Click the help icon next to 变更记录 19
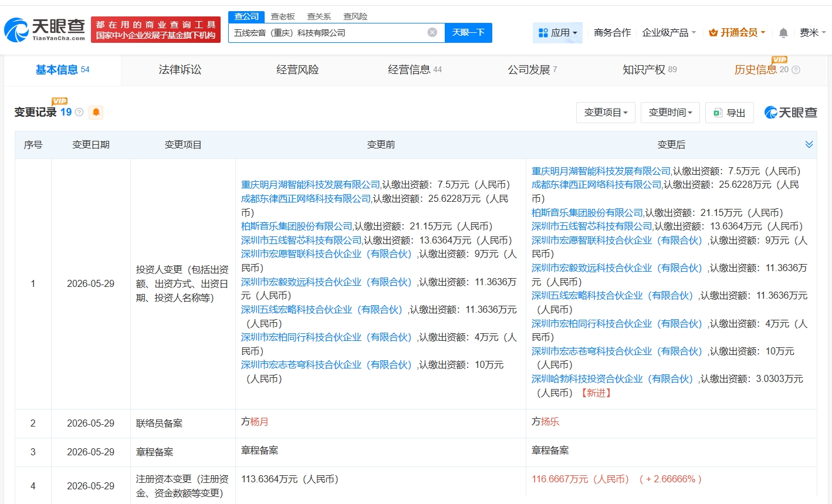 [x=79, y=112]
